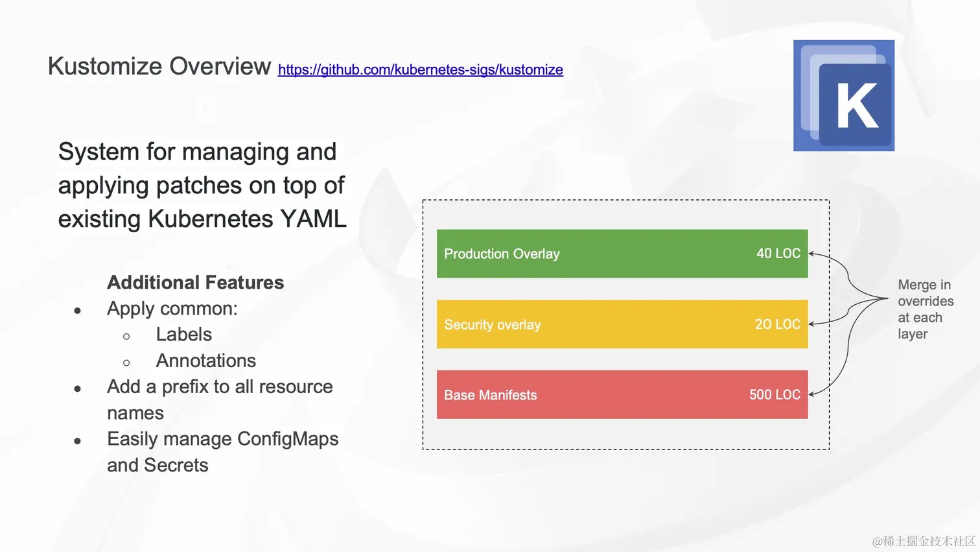Click the 'Base Manifests' label
Image resolution: width=980 pixels, height=552 pixels.
click(x=491, y=395)
